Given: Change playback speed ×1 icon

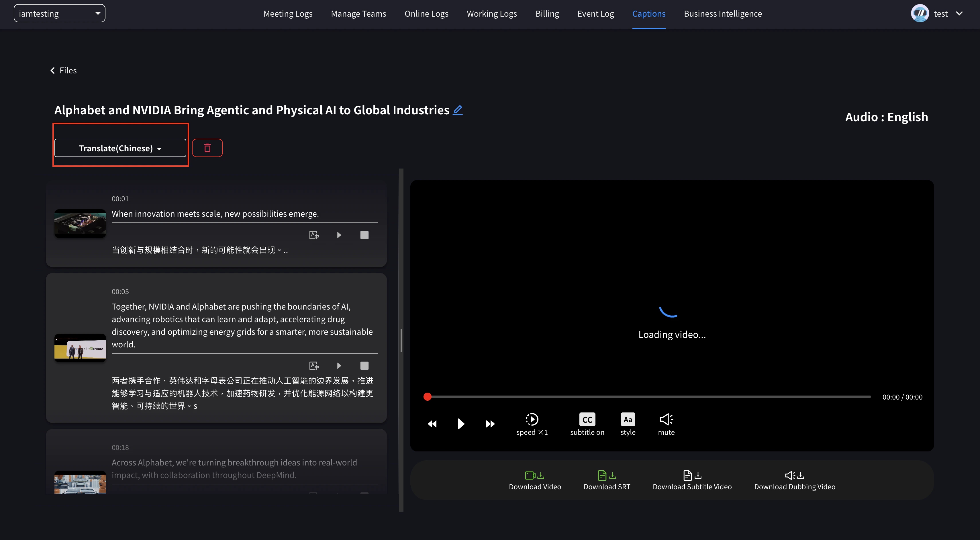Looking at the screenshot, I should pos(532,419).
